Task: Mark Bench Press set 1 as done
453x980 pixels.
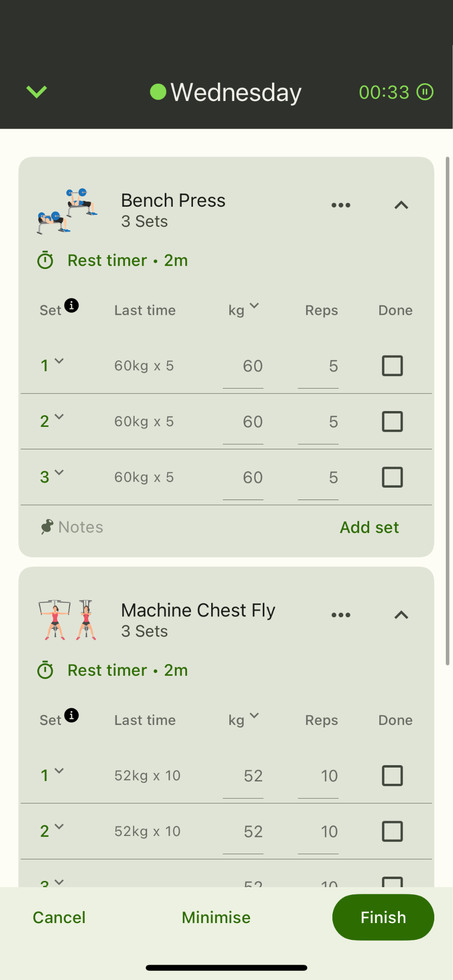Action: click(392, 366)
